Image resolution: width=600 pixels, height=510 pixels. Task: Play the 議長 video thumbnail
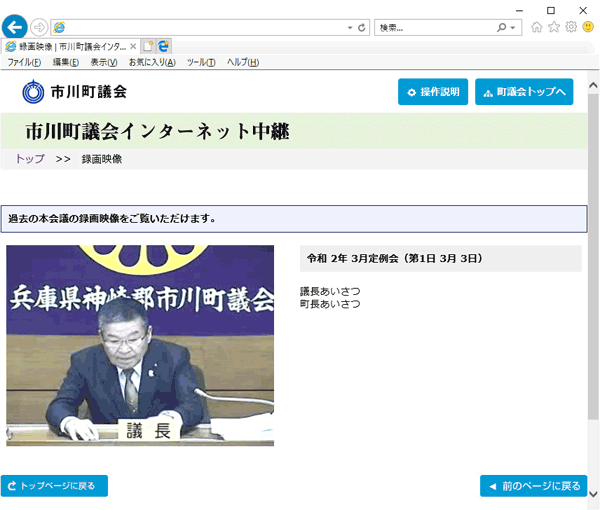pyautogui.click(x=140, y=345)
